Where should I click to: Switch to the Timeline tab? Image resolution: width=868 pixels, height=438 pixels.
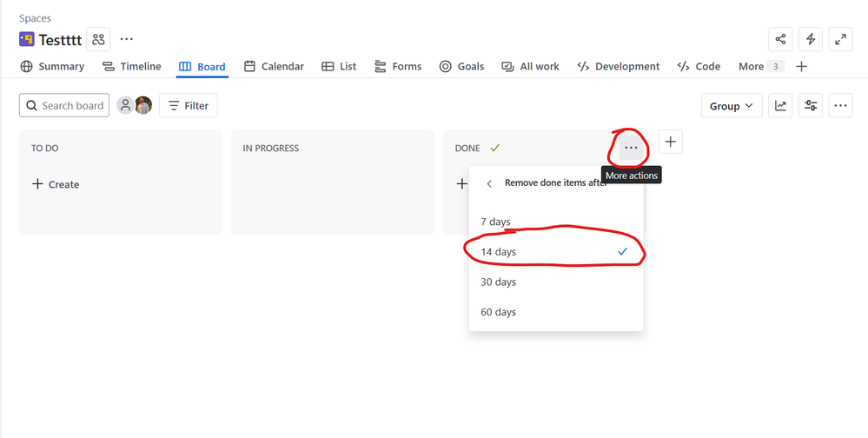(x=132, y=66)
